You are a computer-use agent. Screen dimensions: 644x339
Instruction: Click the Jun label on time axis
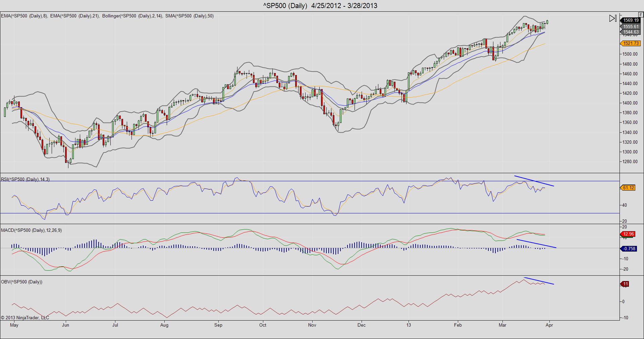(x=66, y=325)
